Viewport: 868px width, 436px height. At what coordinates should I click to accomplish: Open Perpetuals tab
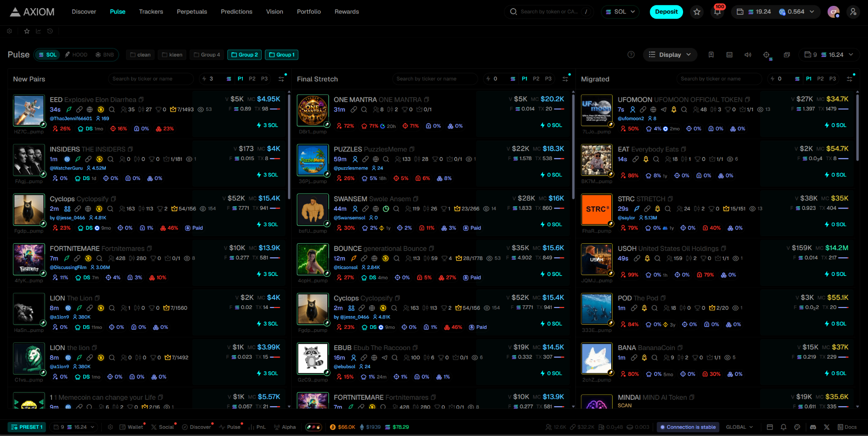click(192, 12)
